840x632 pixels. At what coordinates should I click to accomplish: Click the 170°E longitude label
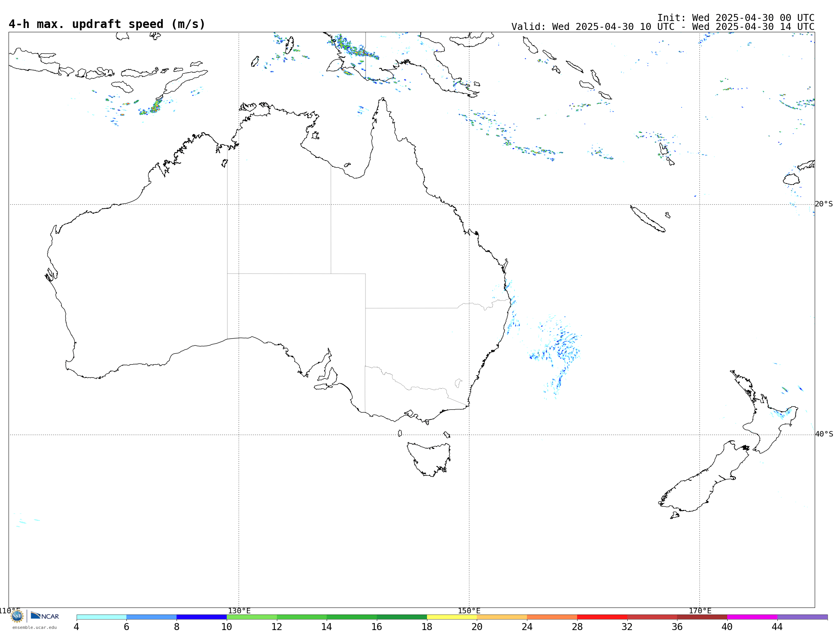700,611
